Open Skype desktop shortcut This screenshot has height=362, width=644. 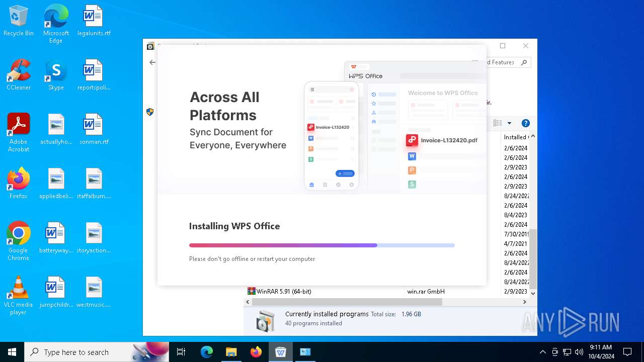[x=56, y=75]
